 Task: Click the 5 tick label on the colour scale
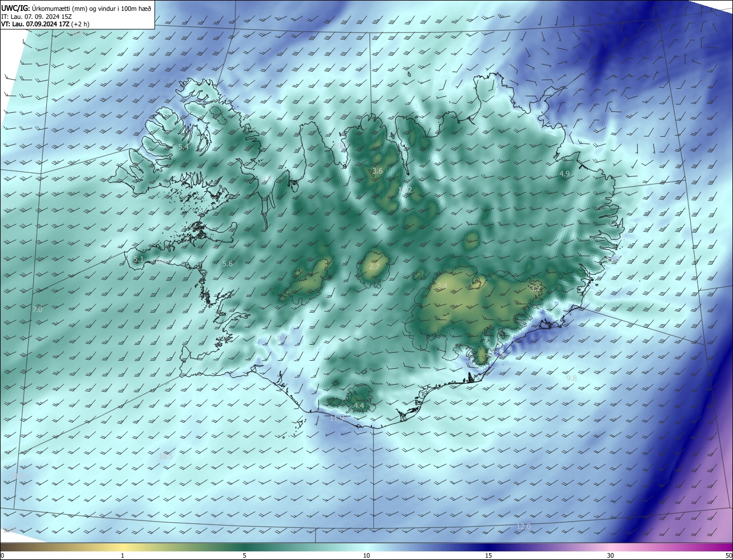245,555
